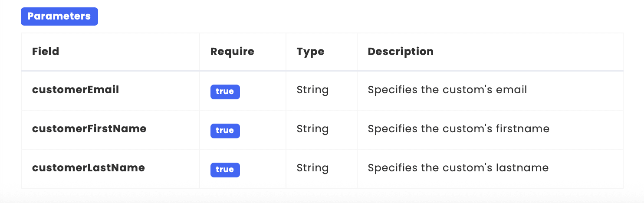Click the Description column header
644x203 pixels.
401,51
